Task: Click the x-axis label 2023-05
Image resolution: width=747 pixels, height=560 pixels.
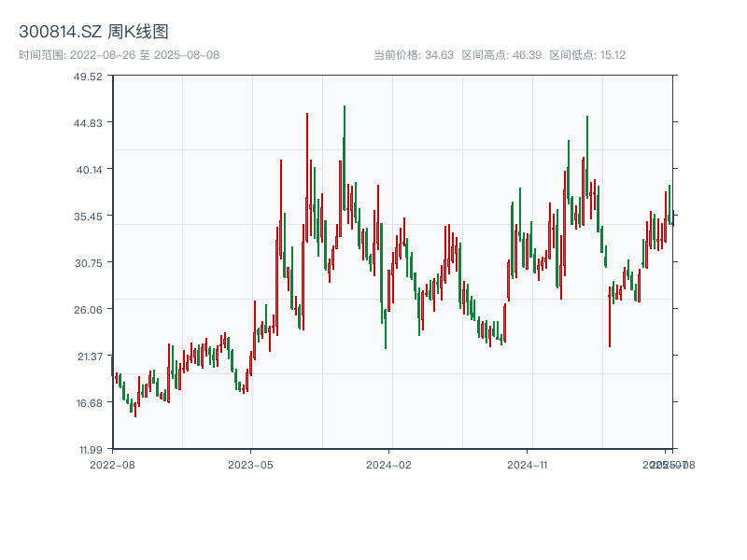Action: pyautogui.click(x=250, y=465)
